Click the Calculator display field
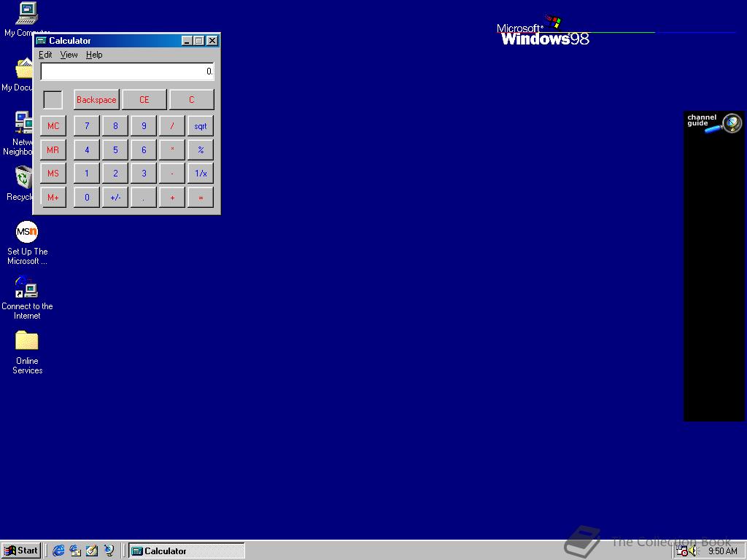747x560 pixels. coord(127,71)
